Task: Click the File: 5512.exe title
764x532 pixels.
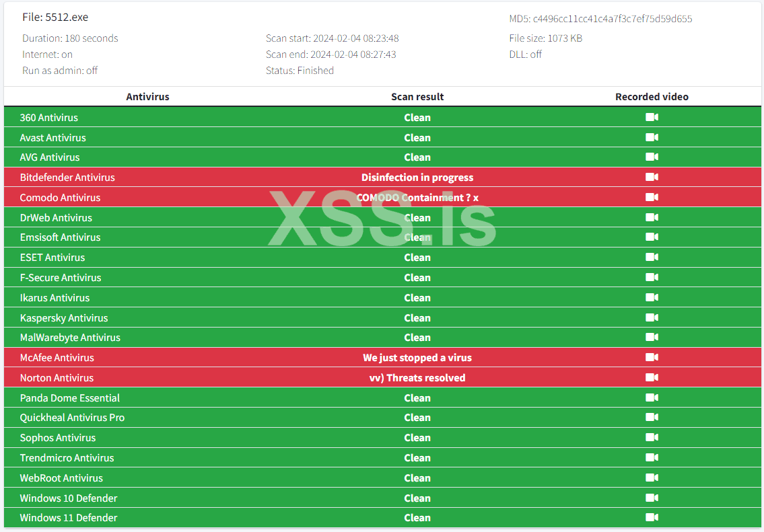Action: pyautogui.click(x=55, y=17)
